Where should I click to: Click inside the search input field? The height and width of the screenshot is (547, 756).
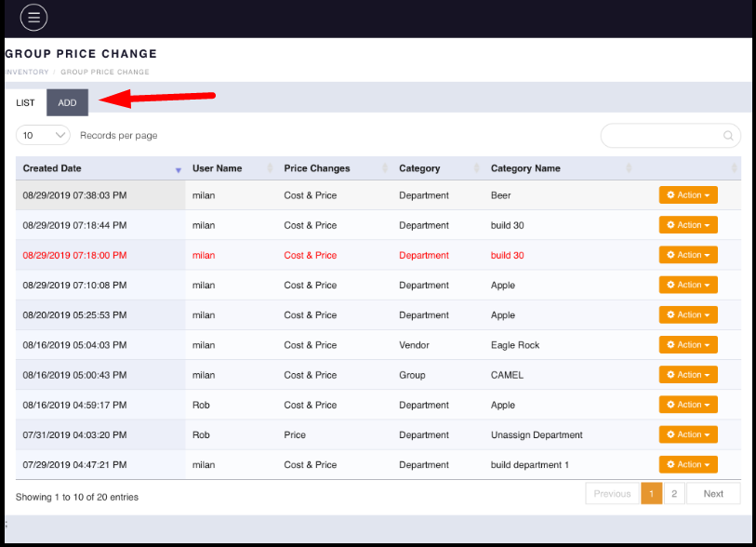pyautogui.click(x=660, y=136)
